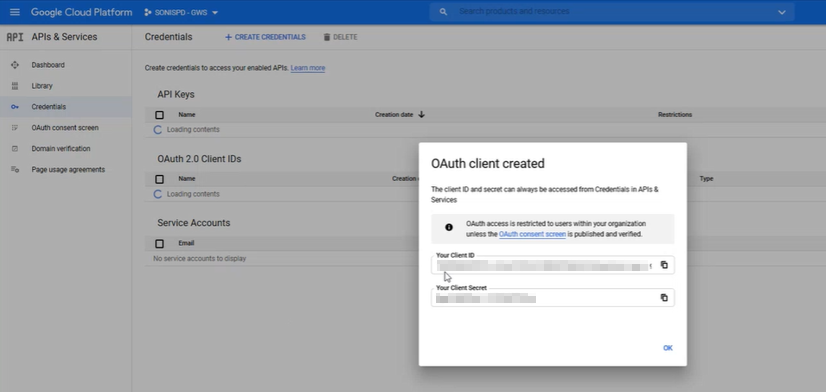The image size is (826, 392).
Task: Open OAuth consent screen sidebar item
Action: click(66, 128)
